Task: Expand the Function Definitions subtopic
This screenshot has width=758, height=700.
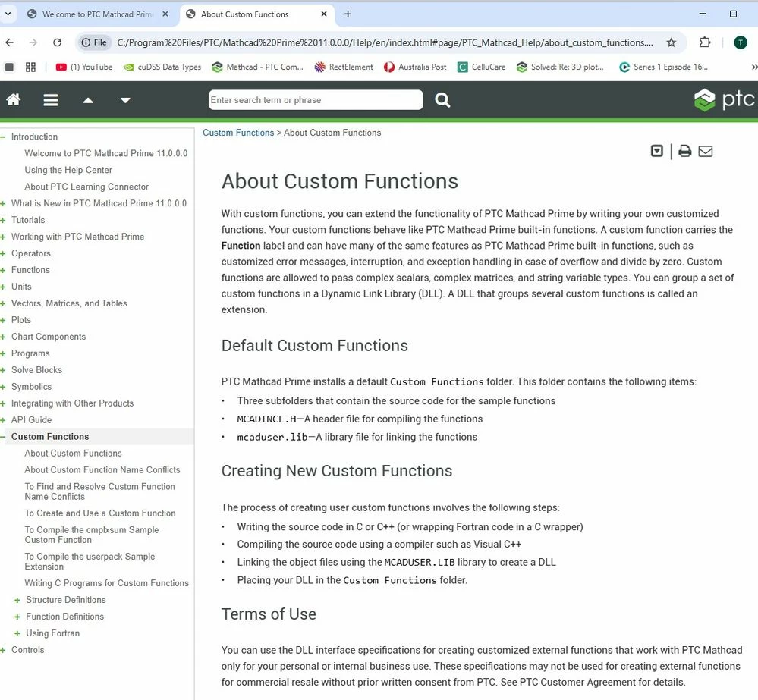Action: pos(17,617)
